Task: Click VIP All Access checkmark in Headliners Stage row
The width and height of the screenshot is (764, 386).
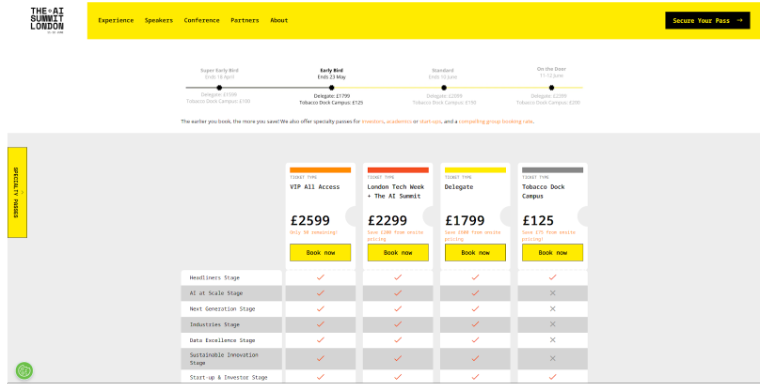Action: [320, 277]
